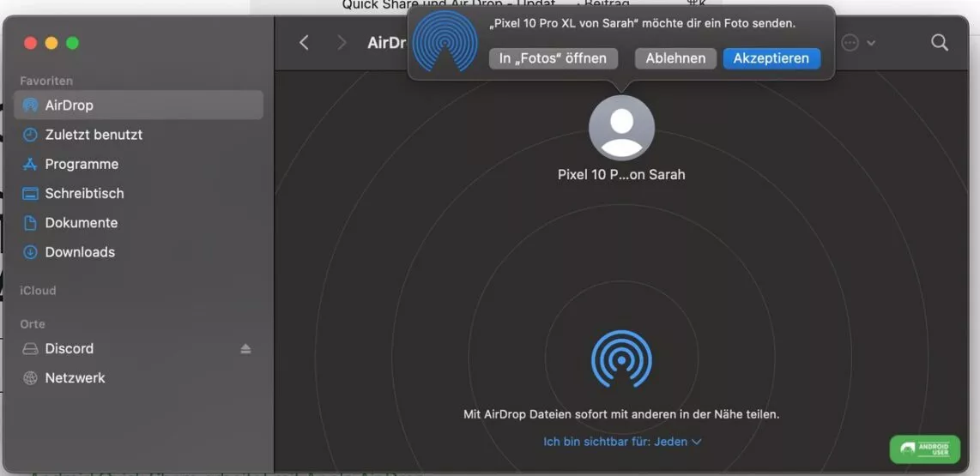Click the Pixel 10 Pro sender avatar

(x=621, y=128)
